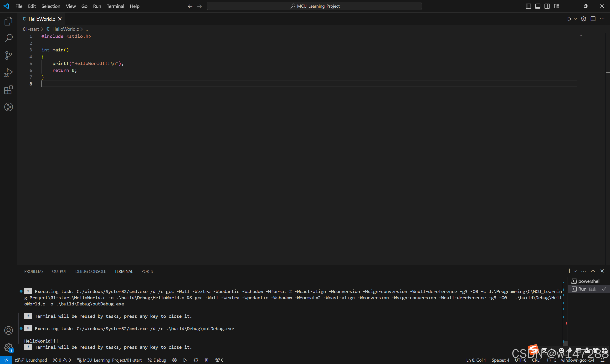Viewport: 610px width, 364px height.
Task: Click Launchpad in the status bar
Action: [36, 360]
